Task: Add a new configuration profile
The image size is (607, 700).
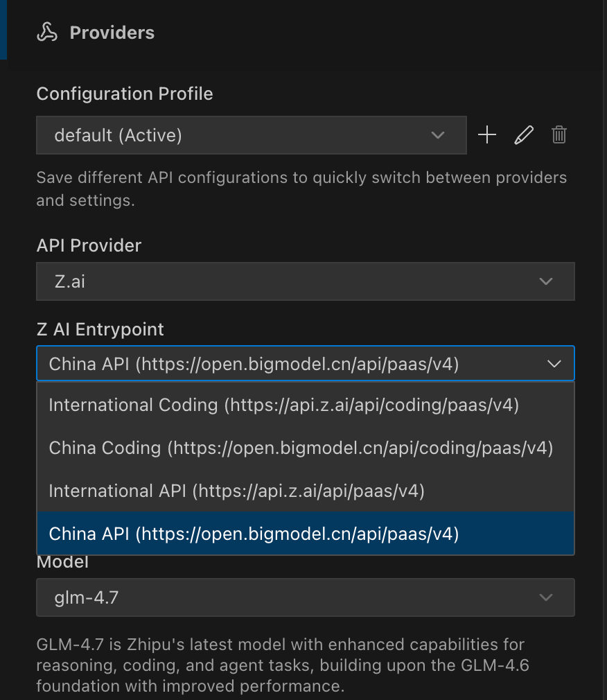Action: (486, 134)
